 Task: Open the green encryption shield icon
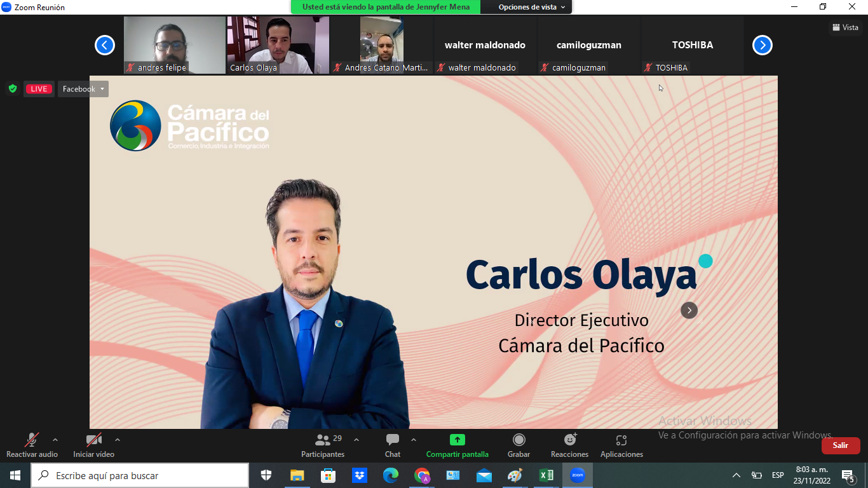(13, 89)
